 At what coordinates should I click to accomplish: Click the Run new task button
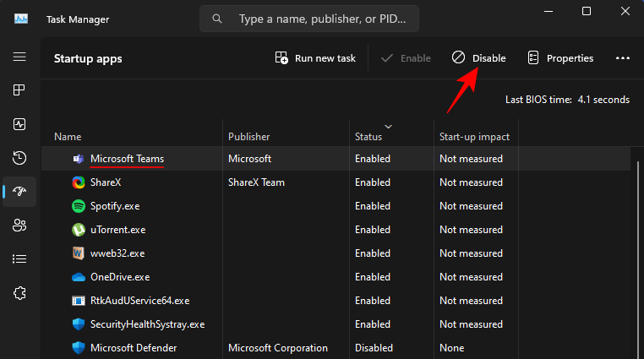[315, 58]
